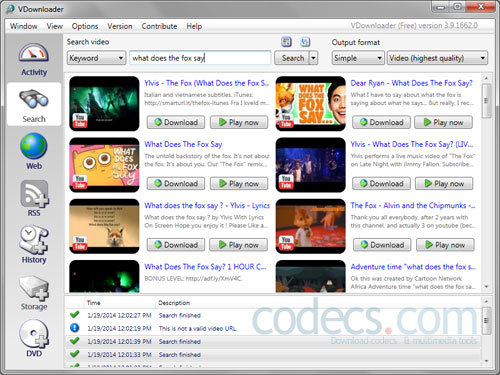Open Ylvis - What Does The Fox Say (LIVE) link
Viewport: 500px width, 375px height.
pyautogui.click(x=412, y=144)
